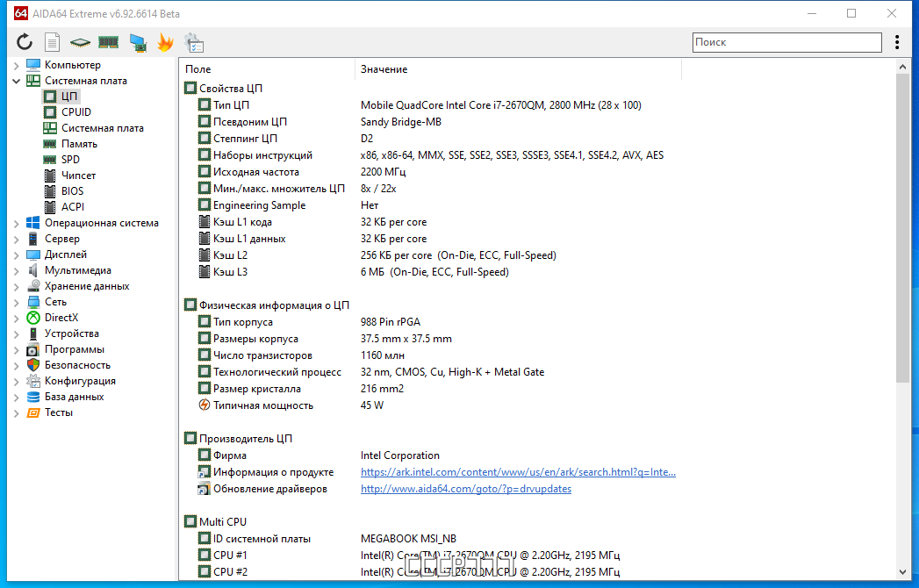
Task: Expand the Операционная система node
Action: click(17, 224)
